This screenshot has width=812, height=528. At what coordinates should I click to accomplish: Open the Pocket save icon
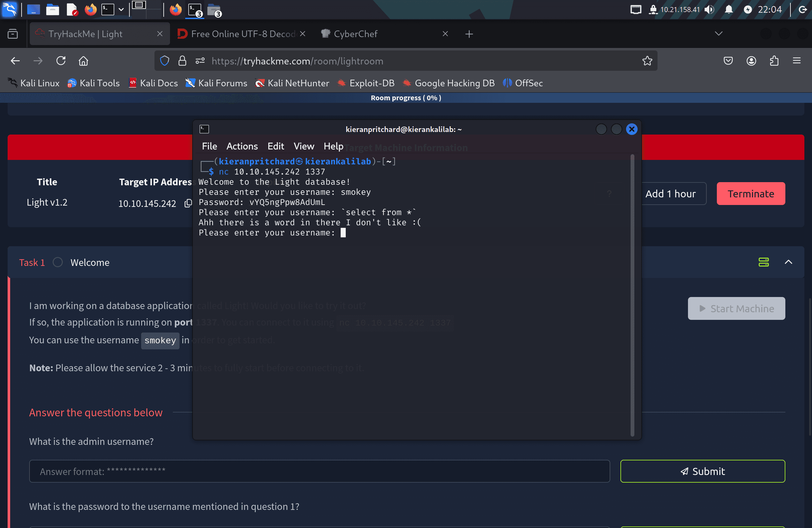click(x=728, y=61)
